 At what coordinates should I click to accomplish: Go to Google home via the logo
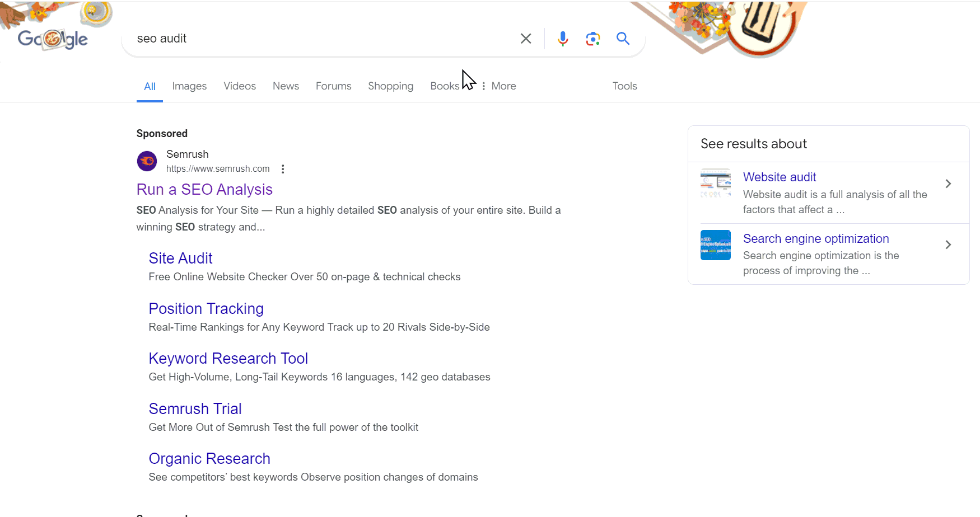pos(53,39)
